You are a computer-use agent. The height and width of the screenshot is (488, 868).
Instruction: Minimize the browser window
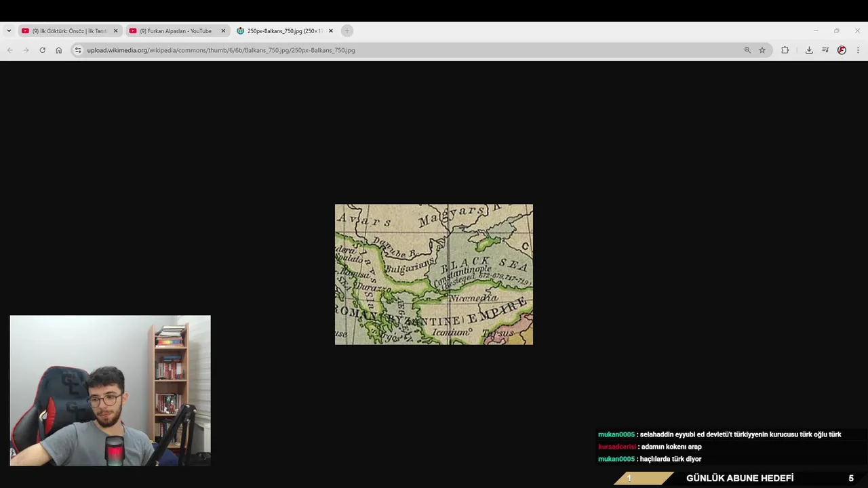(816, 30)
